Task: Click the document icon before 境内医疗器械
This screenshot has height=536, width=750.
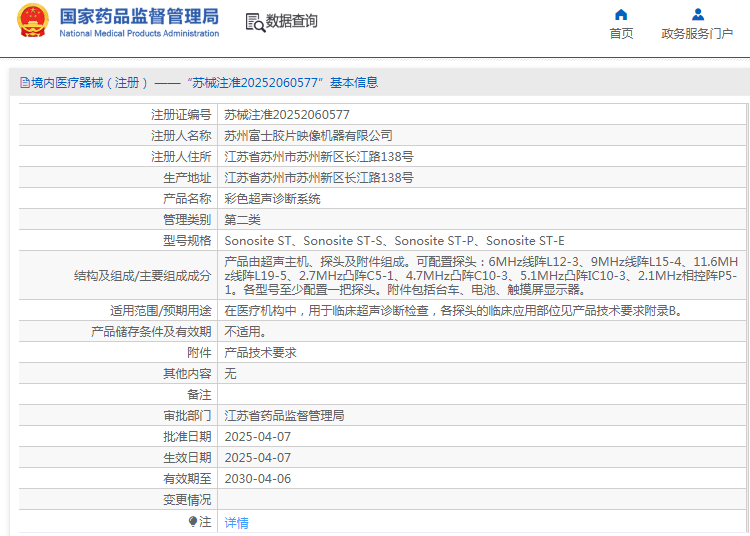Action: pyautogui.click(x=25, y=83)
